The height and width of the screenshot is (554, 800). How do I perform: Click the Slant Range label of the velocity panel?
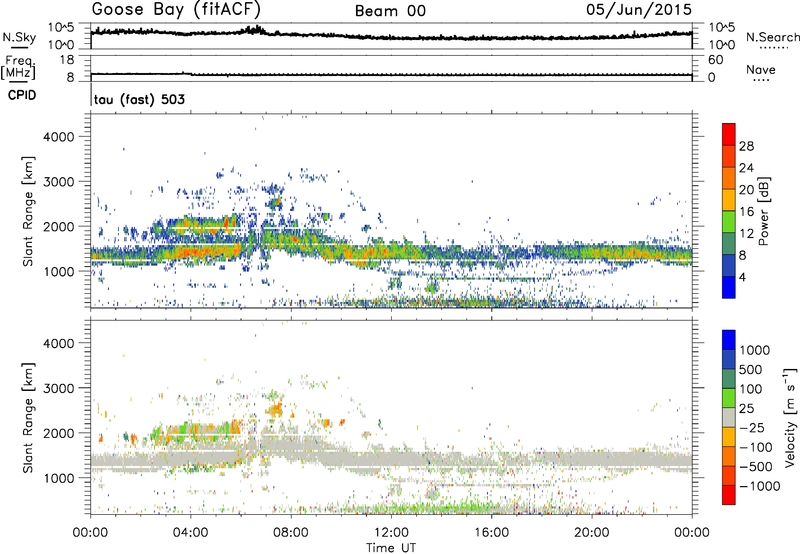tap(28, 417)
